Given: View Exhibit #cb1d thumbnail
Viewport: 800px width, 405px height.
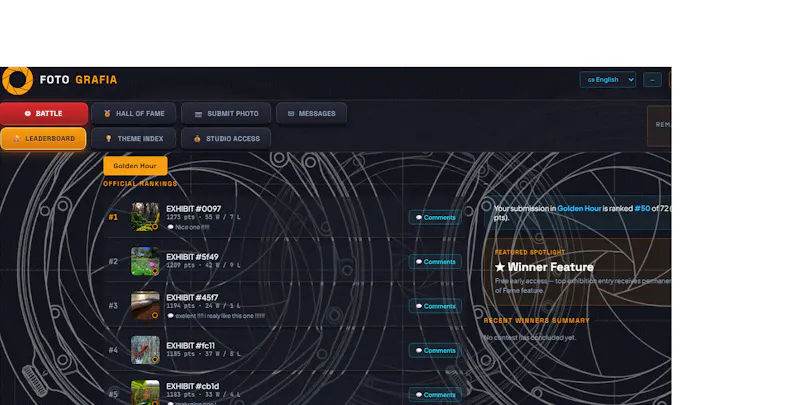Looking at the screenshot, I should click(145, 393).
